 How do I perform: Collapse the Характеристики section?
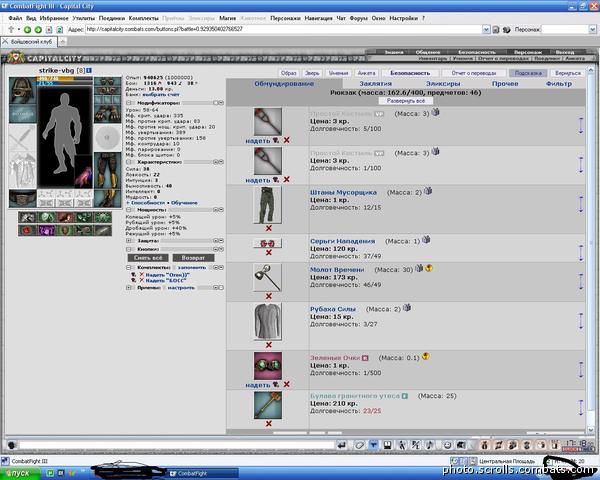coord(129,162)
